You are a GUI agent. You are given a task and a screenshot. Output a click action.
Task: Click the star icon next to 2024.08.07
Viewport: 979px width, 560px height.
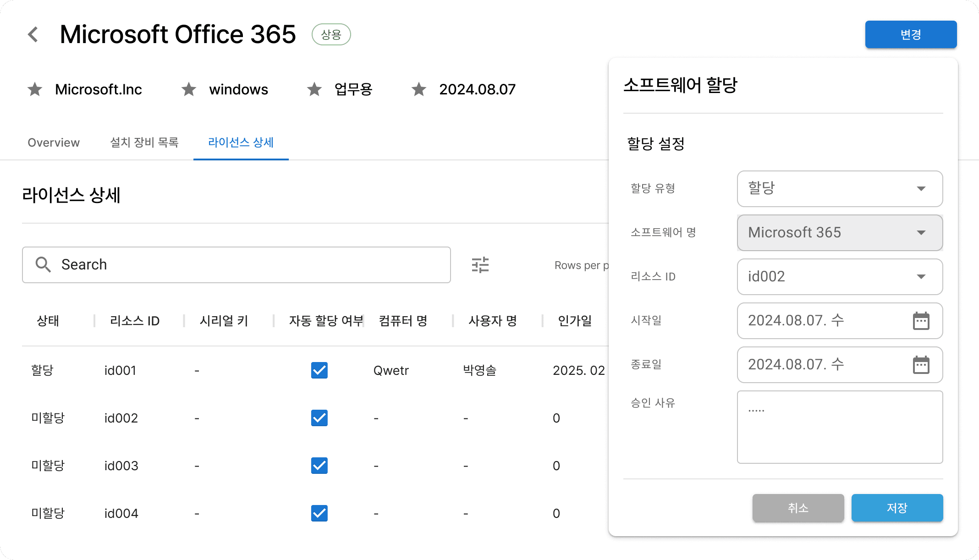419,89
